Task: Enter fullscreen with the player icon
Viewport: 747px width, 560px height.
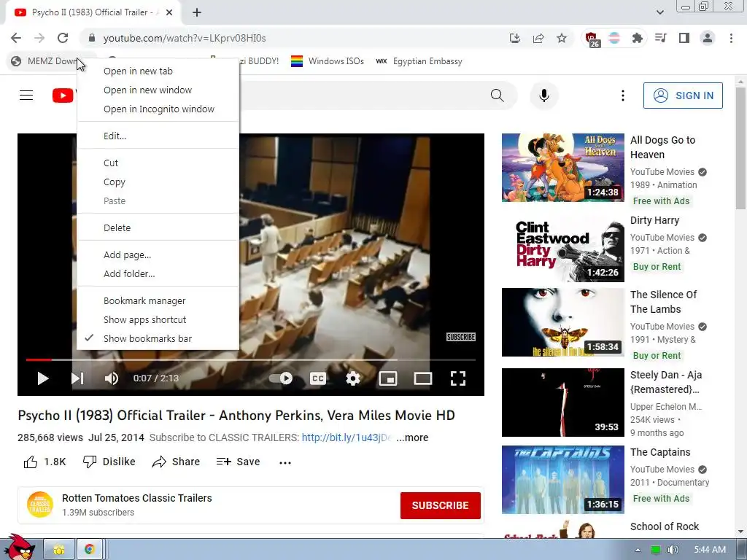Action: tap(458, 378)
